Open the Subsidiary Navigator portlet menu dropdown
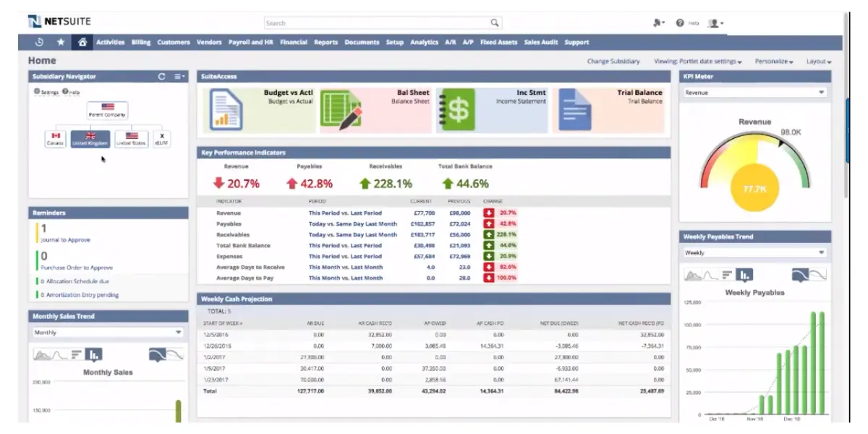The width and height of the screenshot is (868, 434). click(x=180, y=76)
